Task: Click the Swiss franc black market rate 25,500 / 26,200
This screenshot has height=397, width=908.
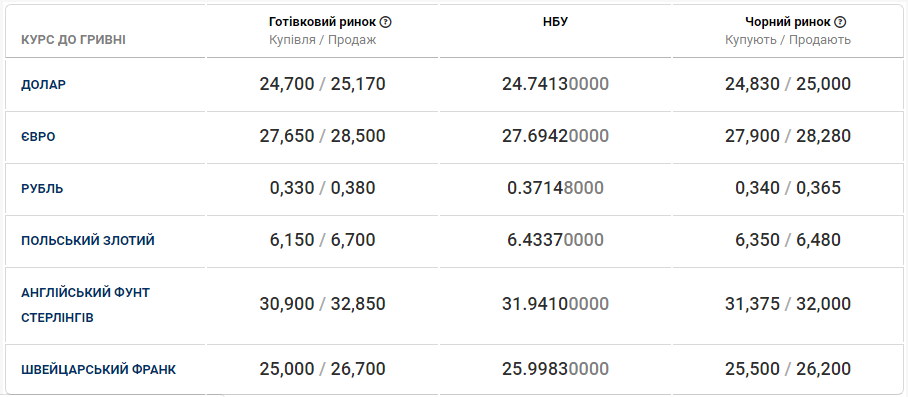Action: click(788, 369)
